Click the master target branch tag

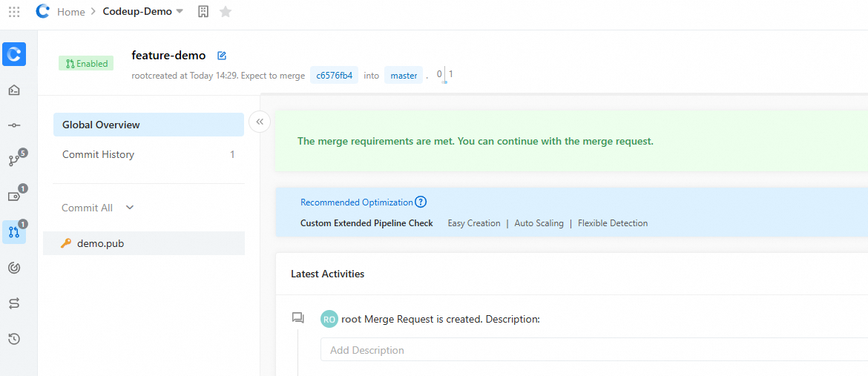(404, 75)
